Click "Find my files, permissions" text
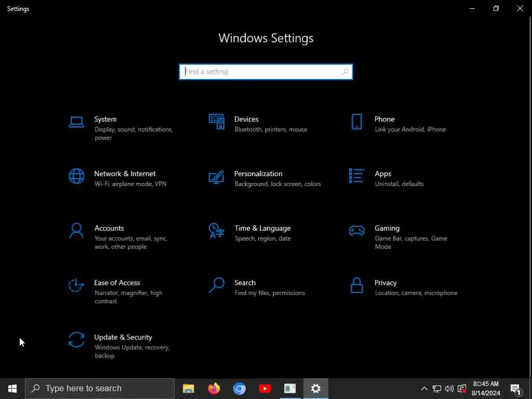 click(x=270, y=293)
